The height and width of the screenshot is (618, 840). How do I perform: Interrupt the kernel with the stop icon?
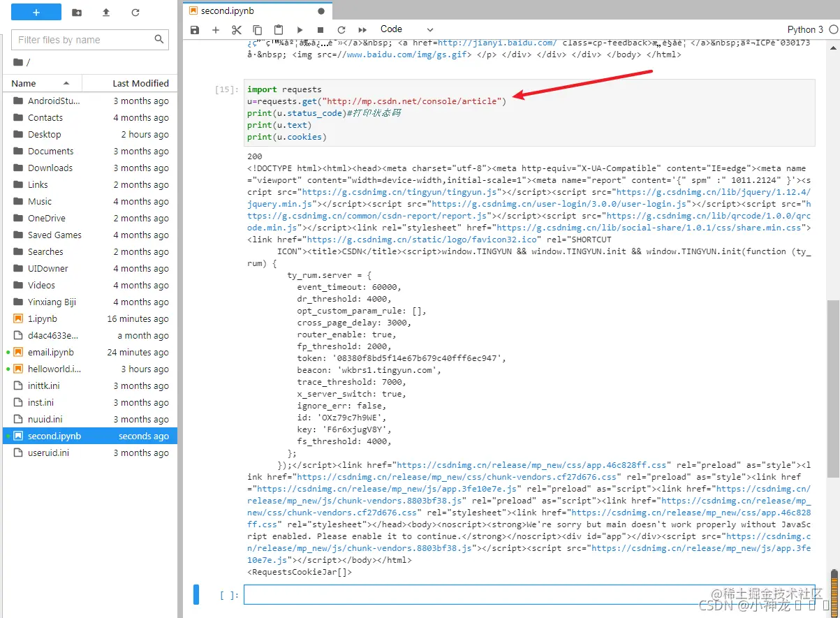pyautogui.click(x=320, y=30)
